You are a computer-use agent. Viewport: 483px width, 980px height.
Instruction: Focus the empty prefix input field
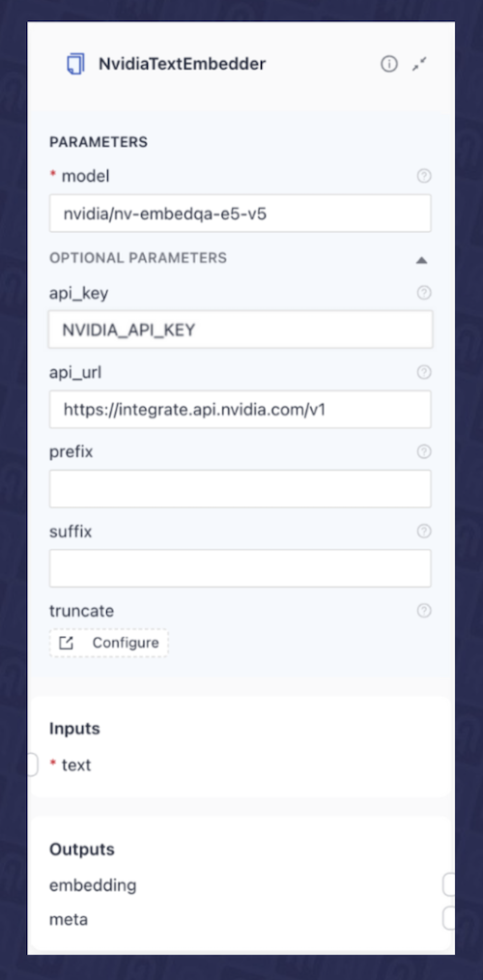241,489
